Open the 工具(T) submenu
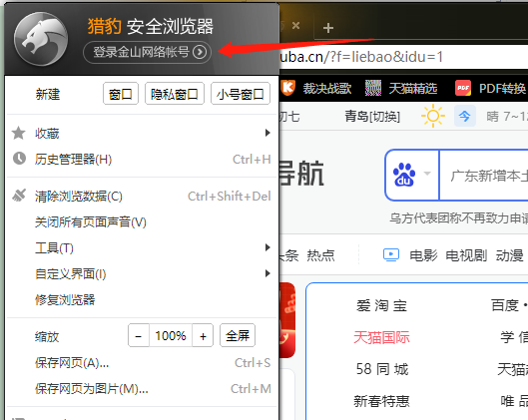 [x=142, y=248]
